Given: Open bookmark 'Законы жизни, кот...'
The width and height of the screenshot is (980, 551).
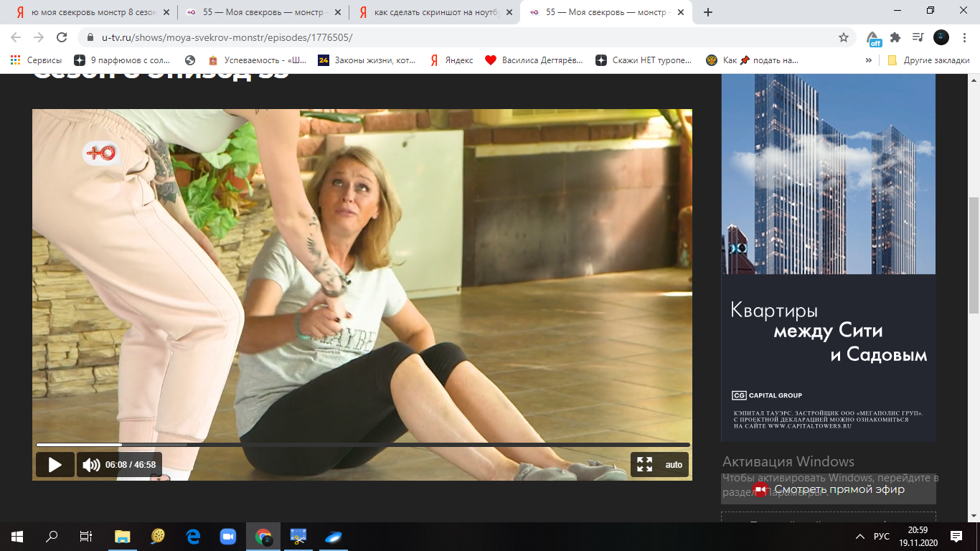Looking at the screenshot, I should (x=367, y=60).
